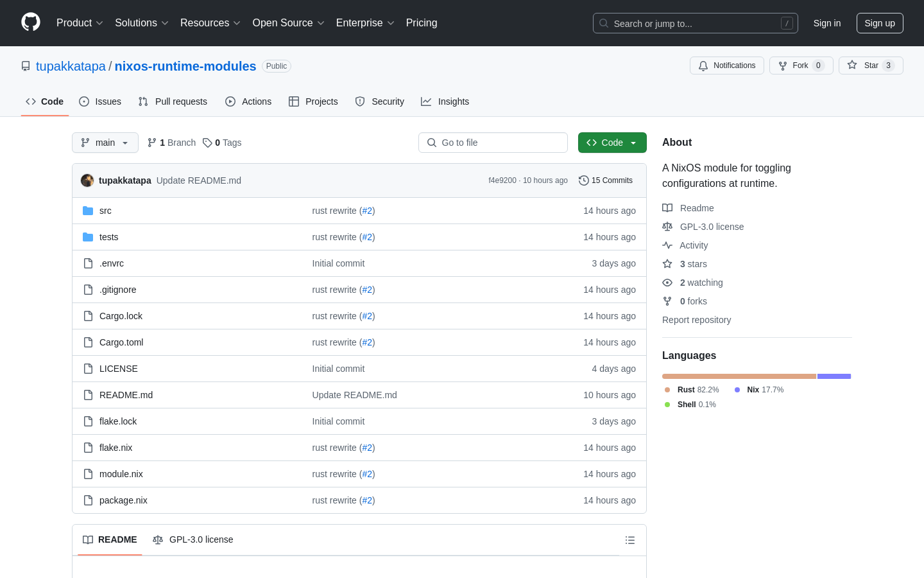Expand the Solutions menu
This screenshot has width=924, height=578.
pos(142,23)
